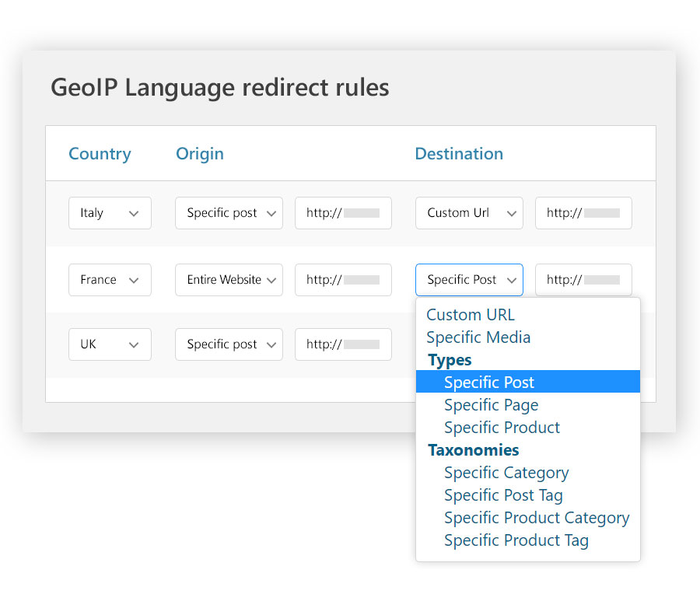The image size is (700, 608).
Task: Pick Specific Product Tag at the menu bottom
Action: [x=516, y=540]
